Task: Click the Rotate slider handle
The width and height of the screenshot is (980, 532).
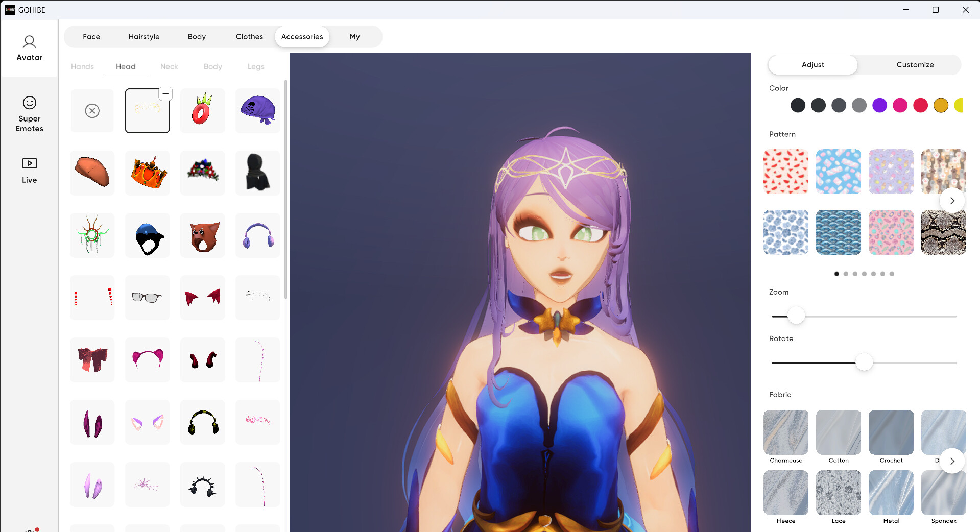Action: pos(864,362)
